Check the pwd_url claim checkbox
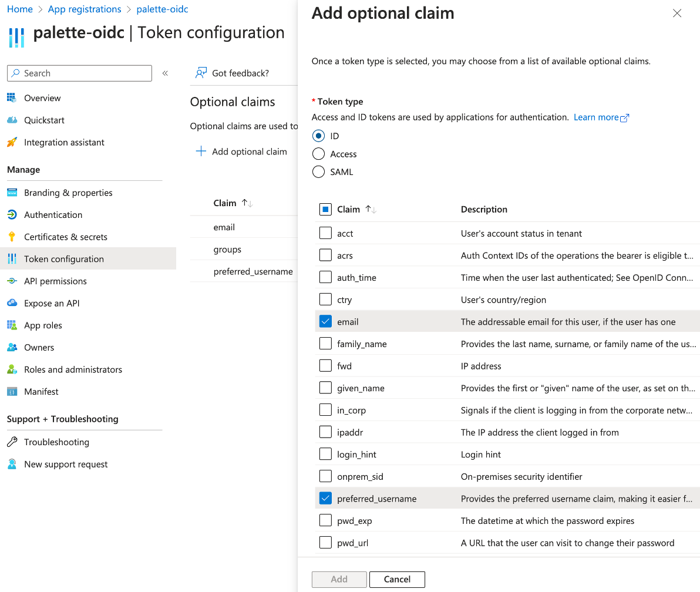The image size is (700, 592). [x=325, y=543]
